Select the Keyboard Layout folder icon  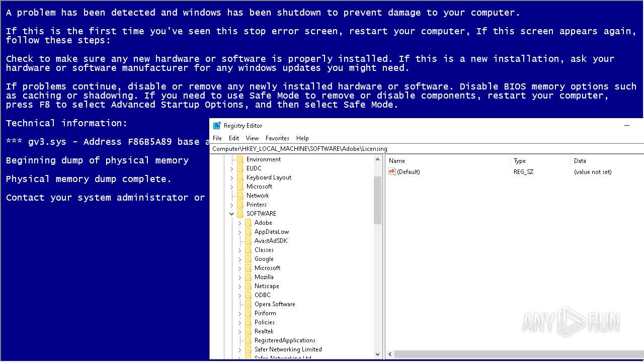pos(240,177)
